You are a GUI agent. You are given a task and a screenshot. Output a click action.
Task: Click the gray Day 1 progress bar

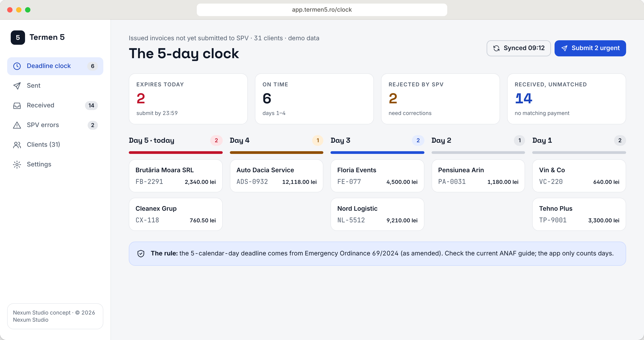(x=579, y=153)
